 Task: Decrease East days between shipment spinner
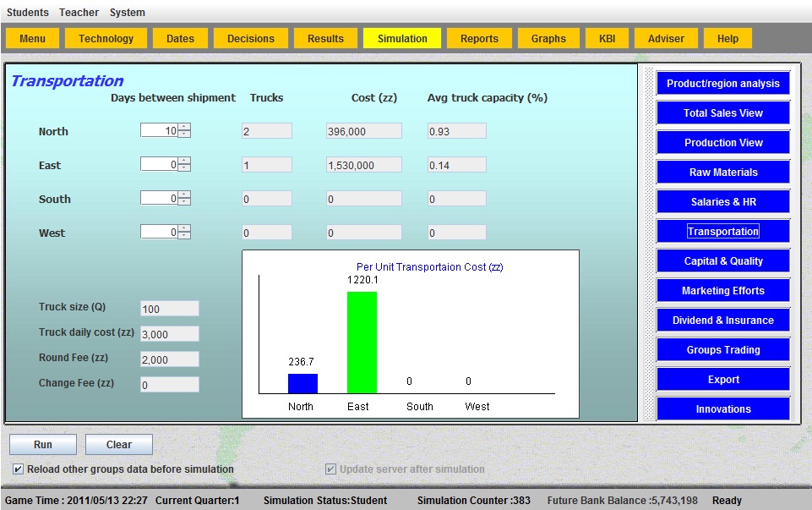click(x=184, y=168)
